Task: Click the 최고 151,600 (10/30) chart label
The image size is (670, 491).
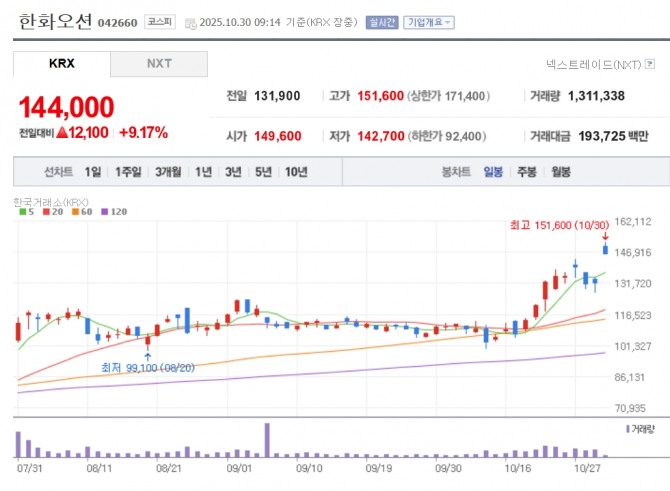Action: point(559,225)
